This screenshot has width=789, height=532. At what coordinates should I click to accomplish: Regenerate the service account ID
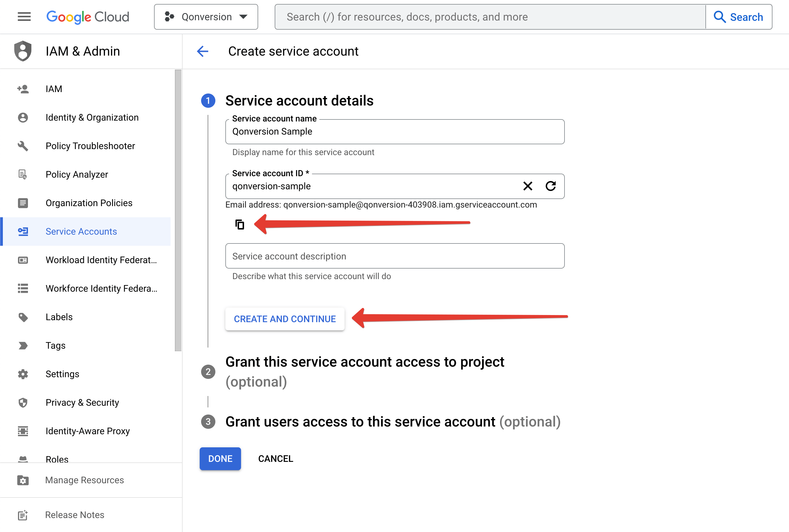(551, 186)
